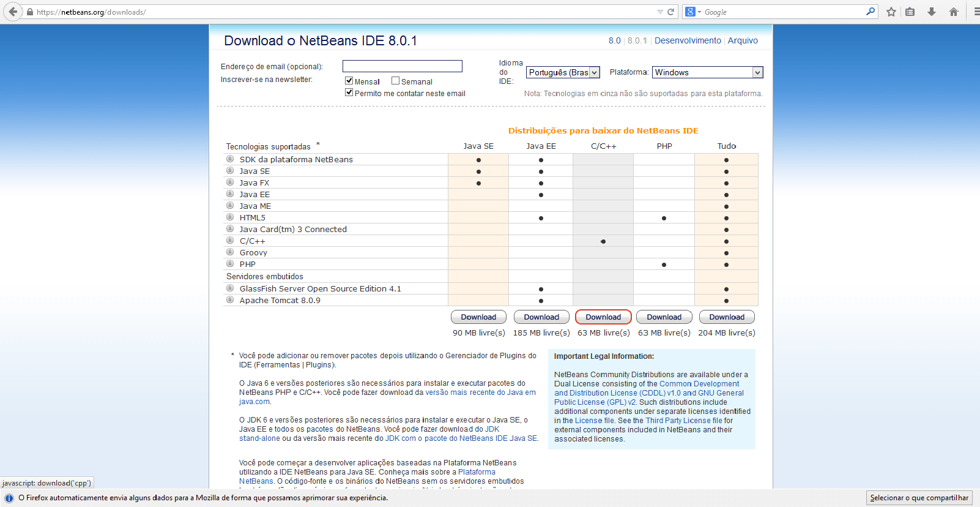Open the URL history dropdown arrow

(660, 12)
